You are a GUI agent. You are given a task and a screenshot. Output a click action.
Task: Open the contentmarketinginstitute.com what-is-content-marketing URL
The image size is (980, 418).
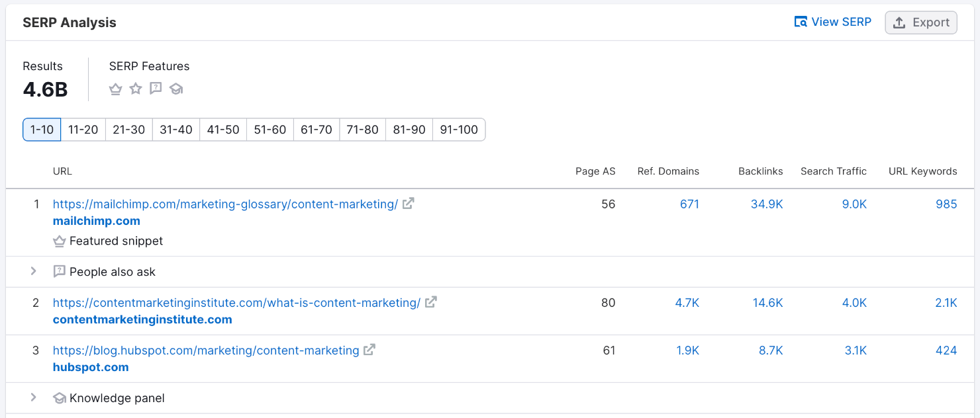coord(236,303)
